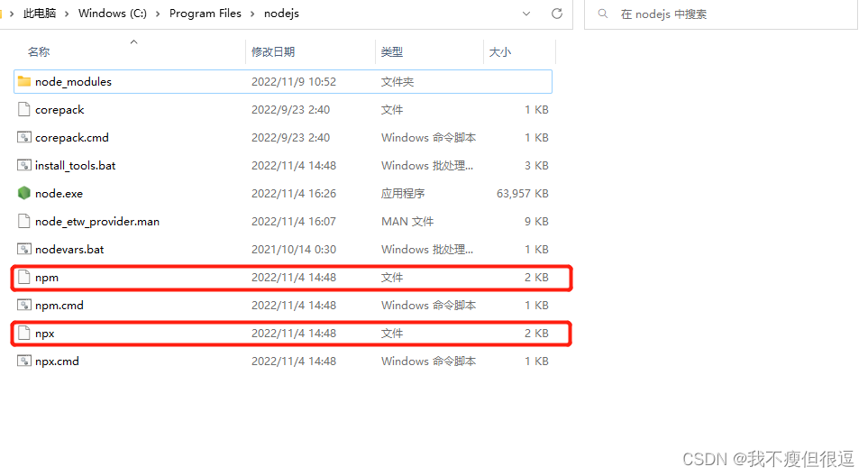Screen dimensions: 868x476
Task: Select the node_etw_provider.man file icon
Action: pos(23,222)
